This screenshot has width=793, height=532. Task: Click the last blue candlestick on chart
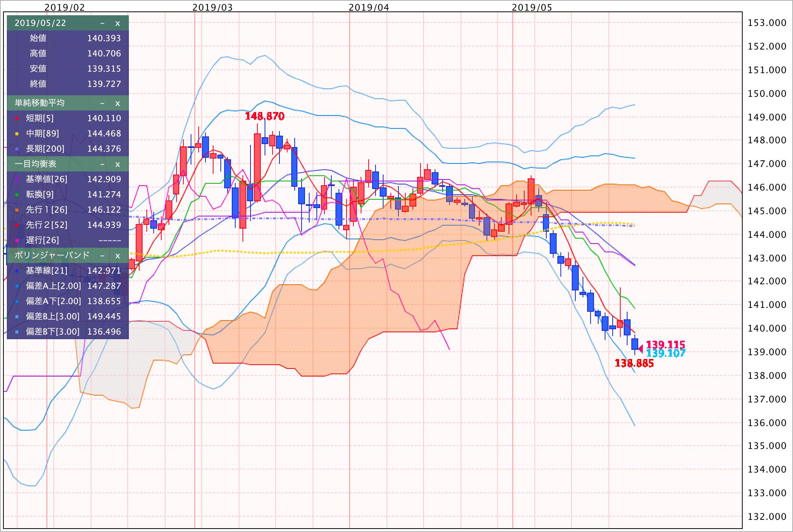pyautogui.click(x=635, y=344)
